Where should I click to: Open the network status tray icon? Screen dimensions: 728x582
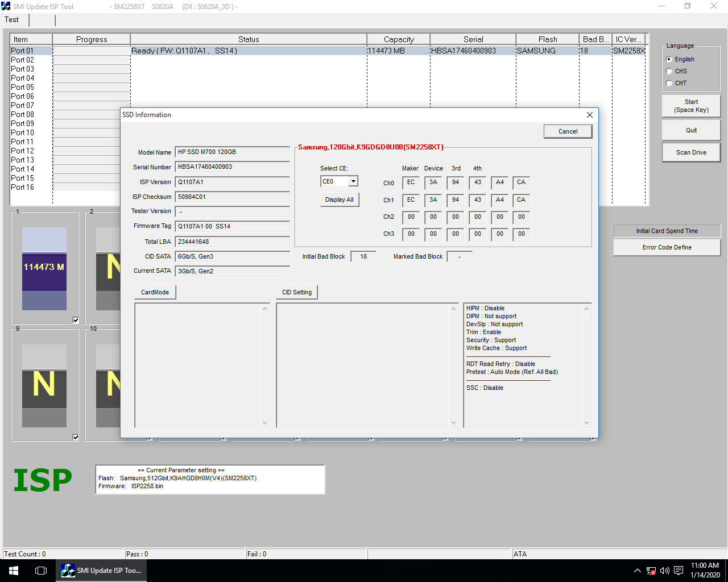pos(651,571)
